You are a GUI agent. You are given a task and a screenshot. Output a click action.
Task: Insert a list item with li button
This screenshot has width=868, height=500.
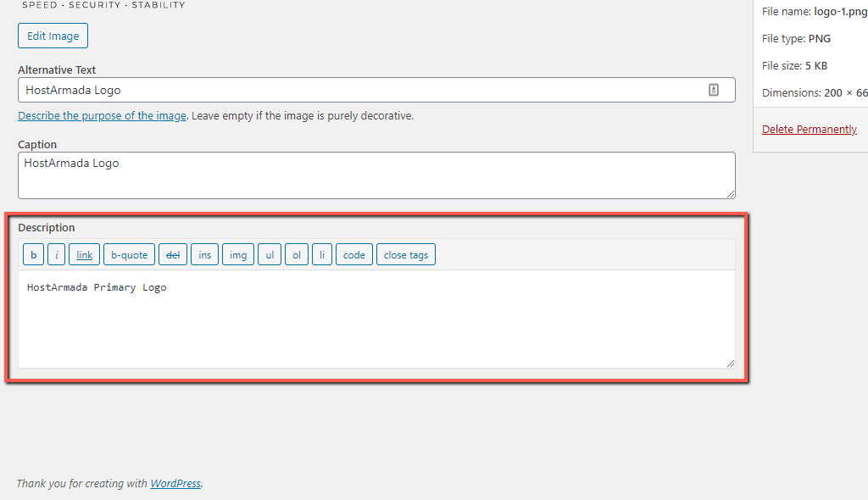321,255
